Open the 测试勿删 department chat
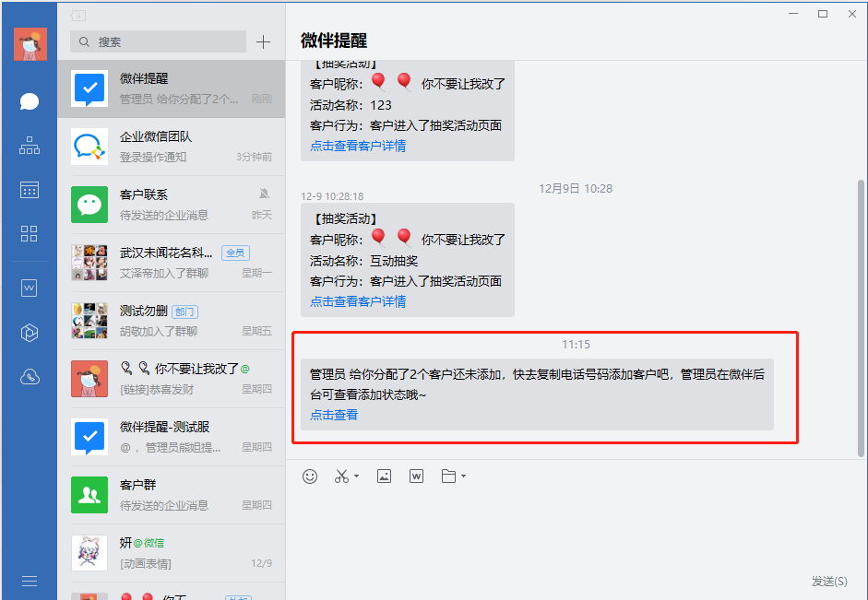Image resolution: width=868 pixels, height=600 pixels. point(172,322)
